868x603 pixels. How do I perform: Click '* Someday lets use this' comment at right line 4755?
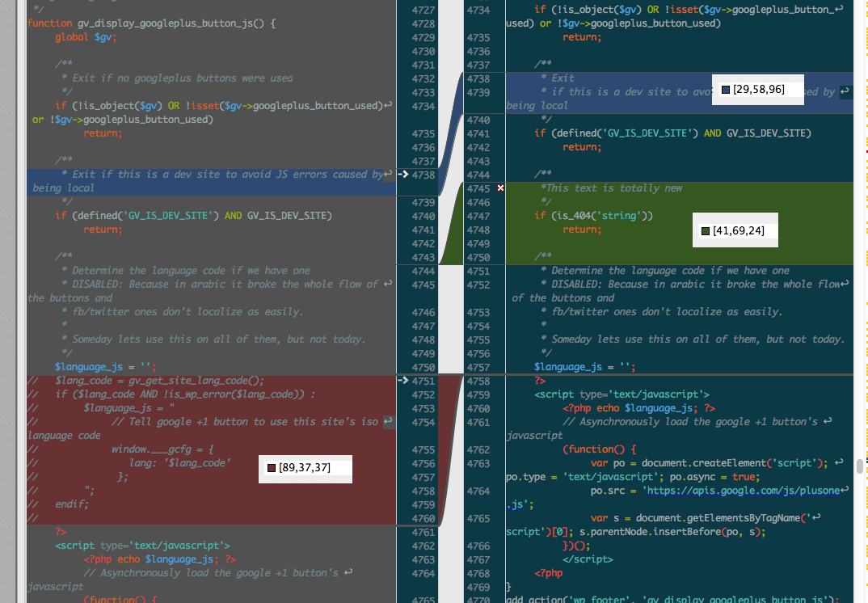pos(693,339)
